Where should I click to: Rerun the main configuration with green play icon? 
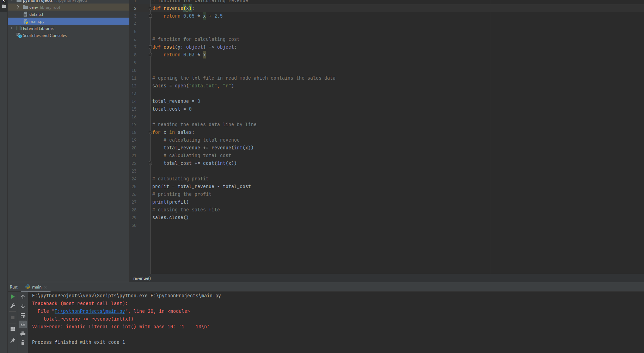pos(12,297)
